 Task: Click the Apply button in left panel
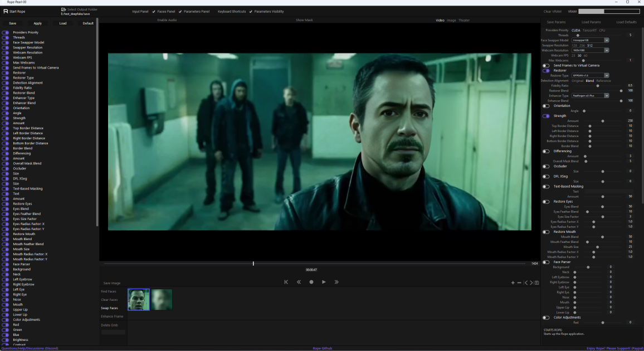tap(38, 23)
